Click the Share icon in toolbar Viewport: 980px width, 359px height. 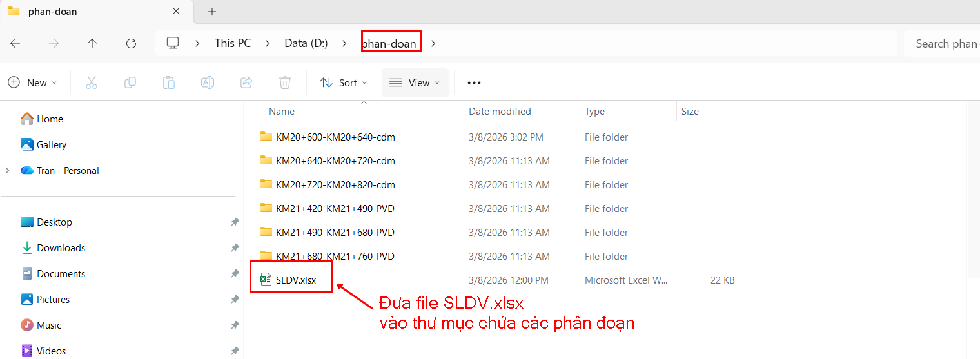click(x=246, y=82)
